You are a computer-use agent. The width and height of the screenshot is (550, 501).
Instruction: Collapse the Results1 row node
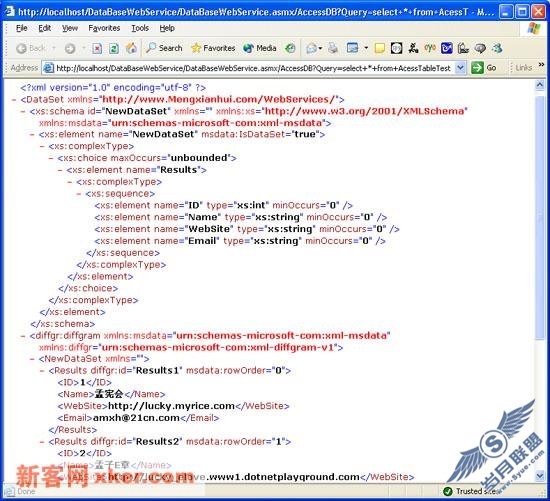pos(42,371)
